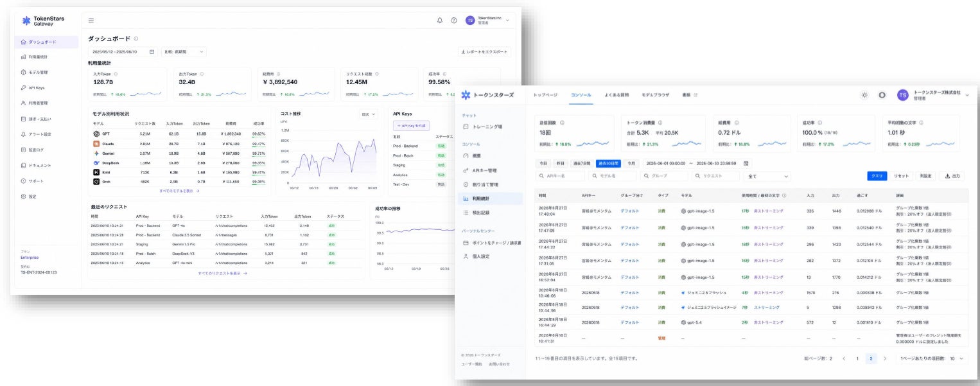Select the 過去30日間 range filter

click(x=608, y=163)
